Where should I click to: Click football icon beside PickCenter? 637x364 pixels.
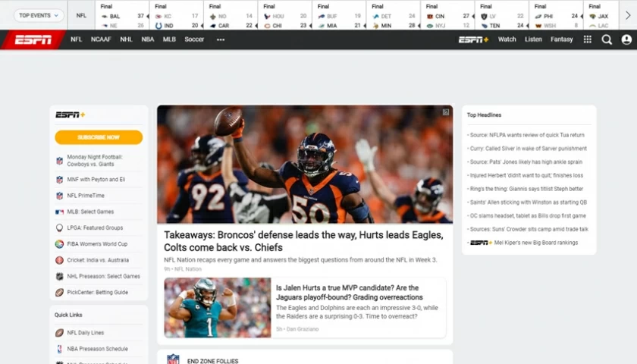coord(59,293)
